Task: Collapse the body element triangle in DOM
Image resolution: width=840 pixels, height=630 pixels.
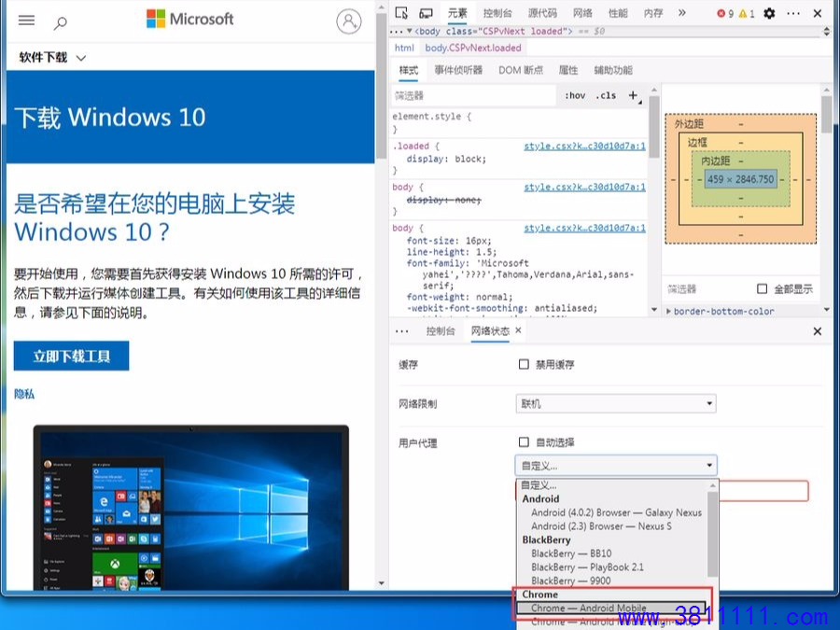Action: point(410,31)
